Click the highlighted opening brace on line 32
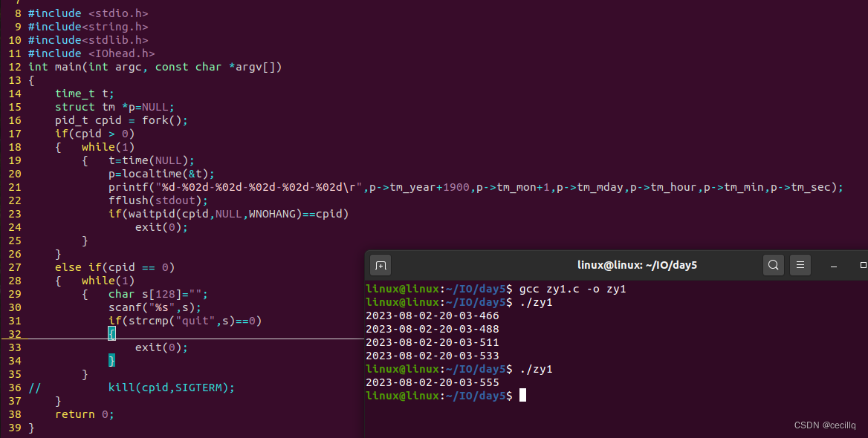 tap(111, 333)
